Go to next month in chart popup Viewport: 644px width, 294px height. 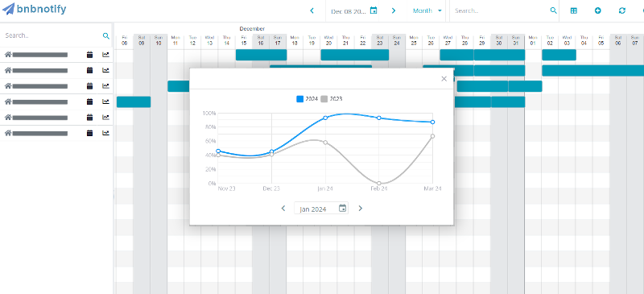click(360, 209)
